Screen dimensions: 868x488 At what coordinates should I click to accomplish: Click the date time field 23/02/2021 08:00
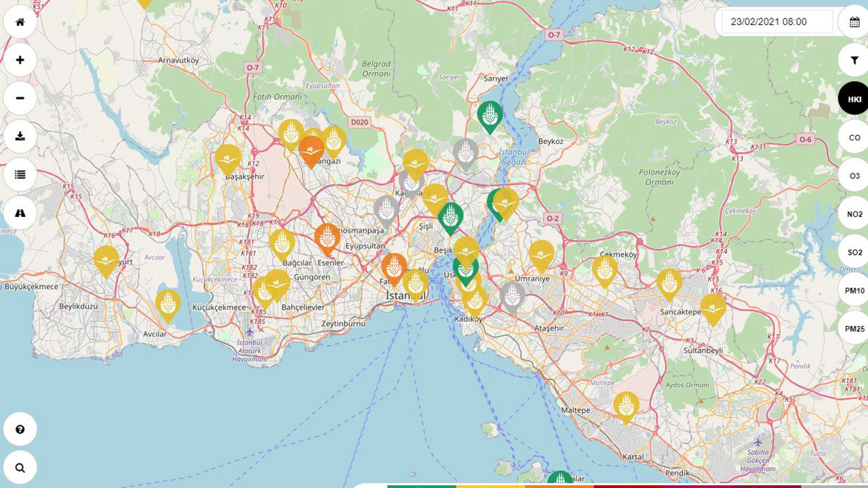click(776, 22)
